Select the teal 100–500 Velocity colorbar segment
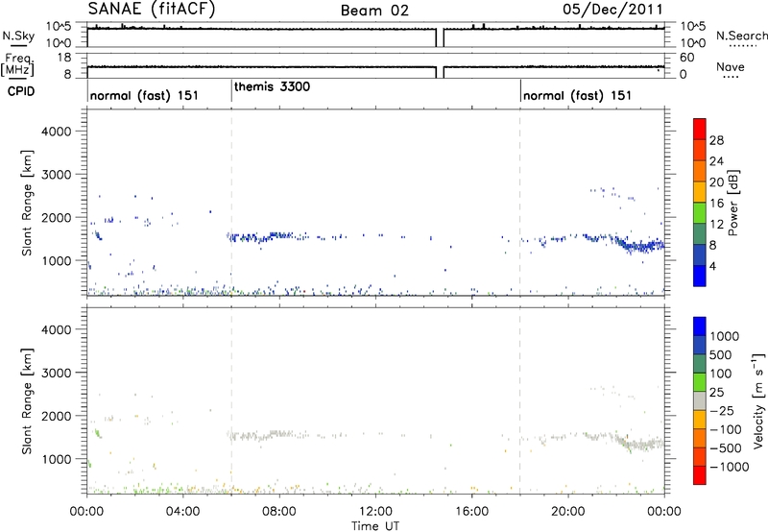The width and height of the screenshot is (768, 532). pos(700,364)
